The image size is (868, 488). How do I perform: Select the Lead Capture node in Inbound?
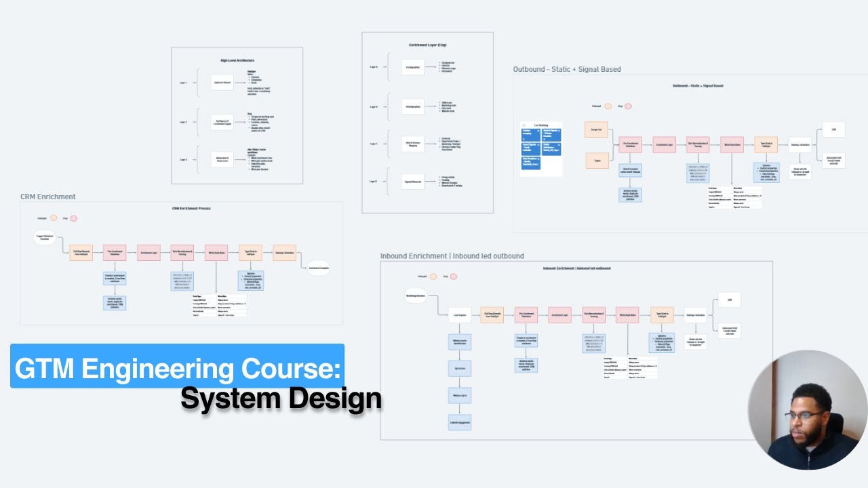click(x=459, y=315)
